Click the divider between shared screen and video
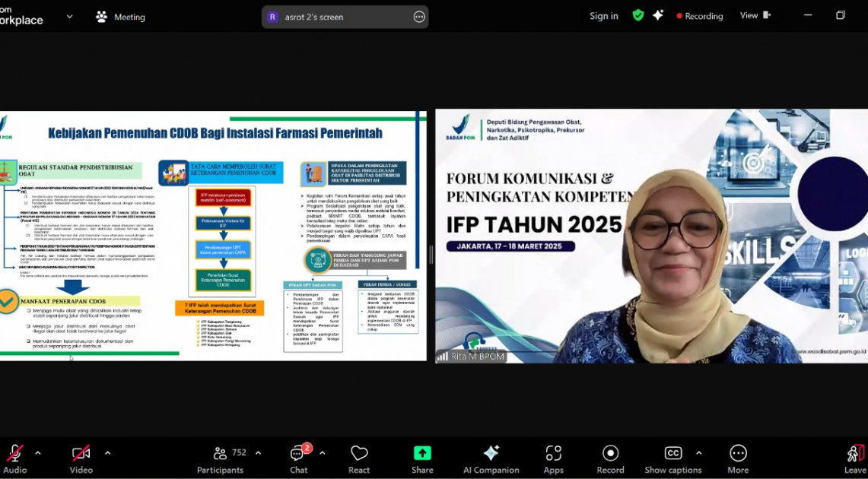The image size is (868, 479). (x=431, y=255)
